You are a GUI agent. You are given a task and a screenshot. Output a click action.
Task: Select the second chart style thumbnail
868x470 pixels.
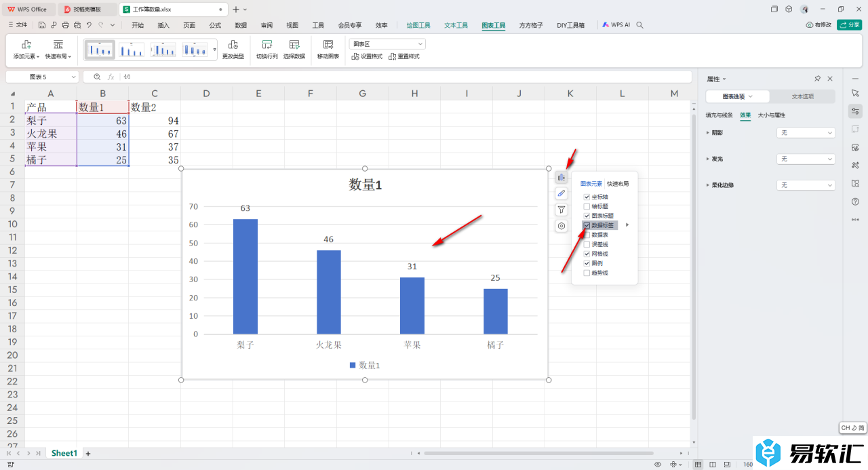132,50
